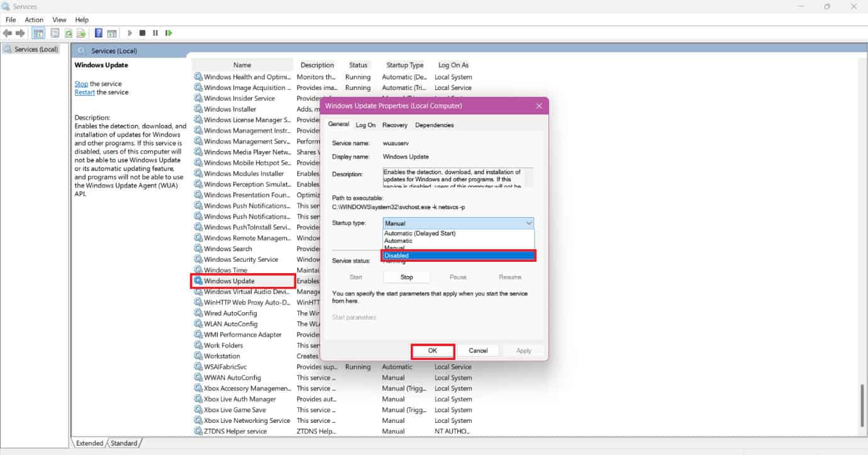Click the Stop the service link
Screen dimensions: 868x455
click(x=81, y=84)
